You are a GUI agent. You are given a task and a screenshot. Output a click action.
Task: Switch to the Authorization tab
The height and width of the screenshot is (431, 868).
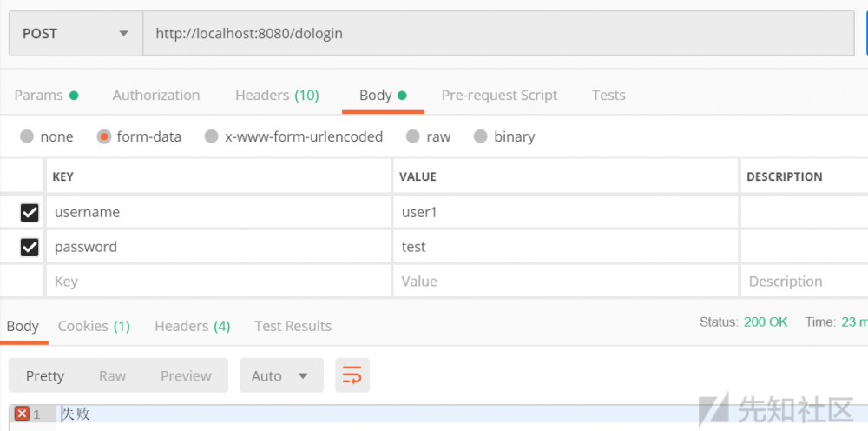click(x=156, y=96)
